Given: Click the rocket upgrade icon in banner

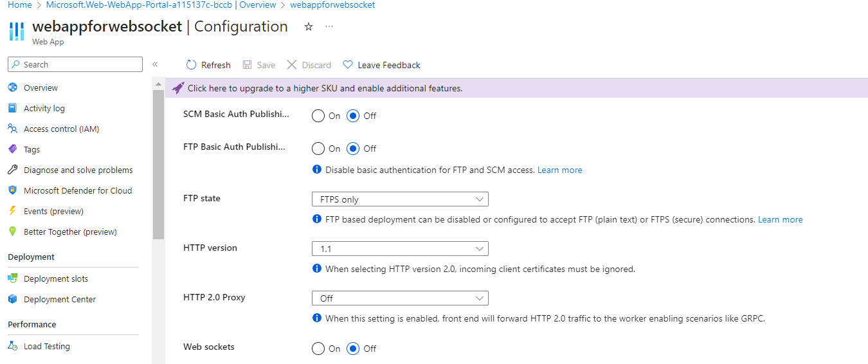Looking at the screenshot, I should coord(178,88).
